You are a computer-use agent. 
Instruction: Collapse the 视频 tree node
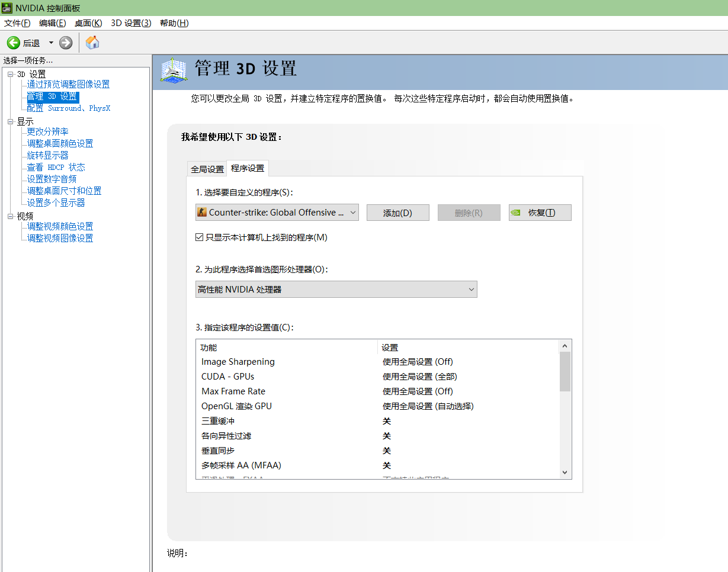[11, 216]
